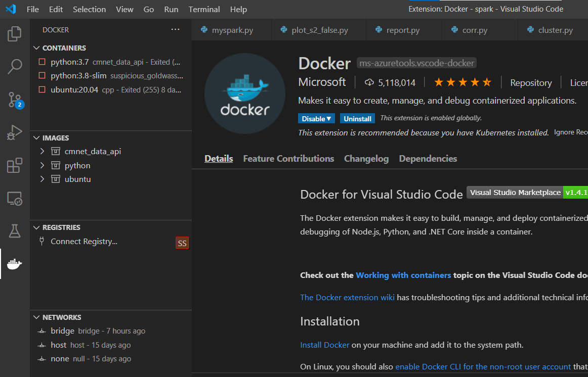Click the Microsoft publisher name
The width and height of the screenshot is (588, 377).
pos(322,82)
